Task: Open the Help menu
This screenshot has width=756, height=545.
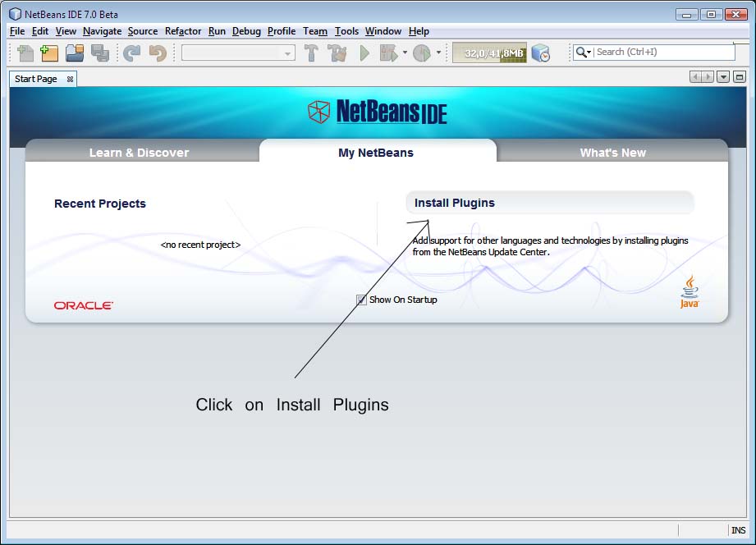Action: [419, 31]
